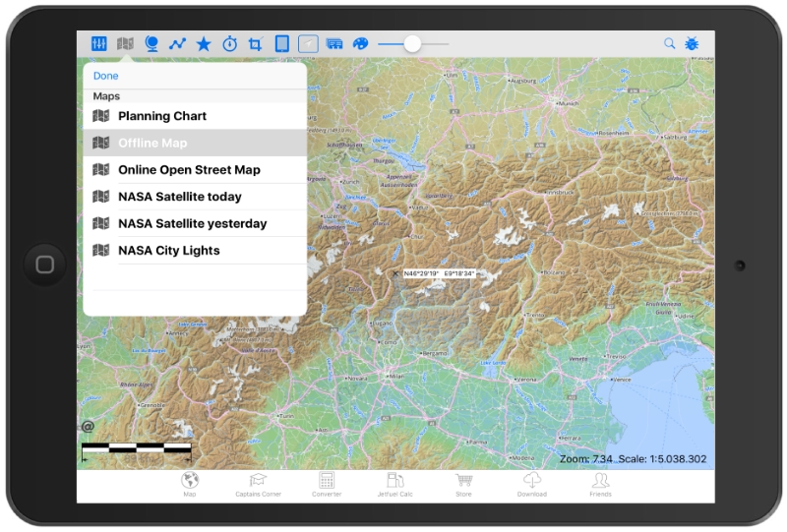The height and width of the screenshot is (532, 787).
Task: Choose Online Open Street Map
Action: 195,170
